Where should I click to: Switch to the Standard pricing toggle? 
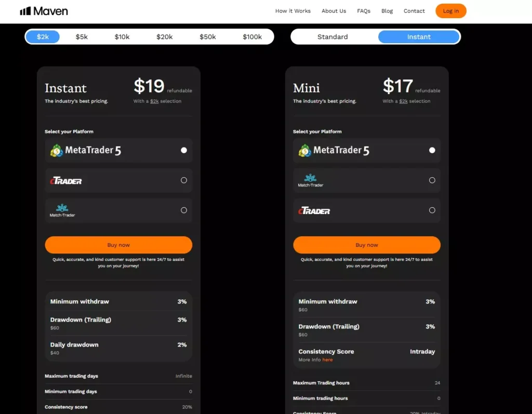point(332,36)
